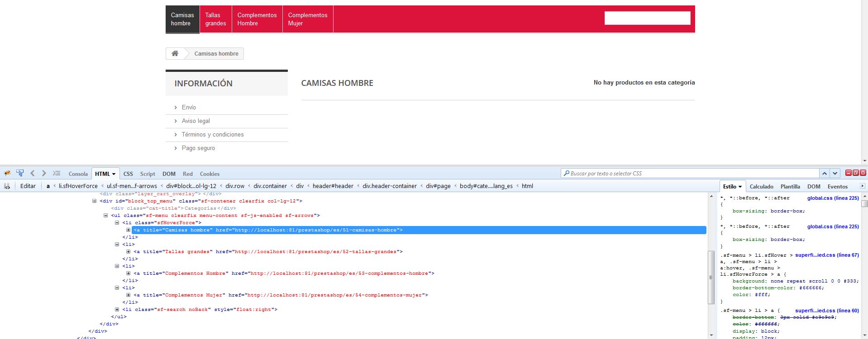
Task: Detach Firebug into a new window
Action: coord(856,173)
